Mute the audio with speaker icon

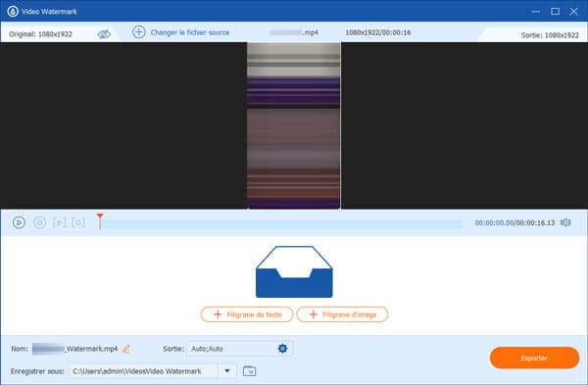[x=565, y=222]
